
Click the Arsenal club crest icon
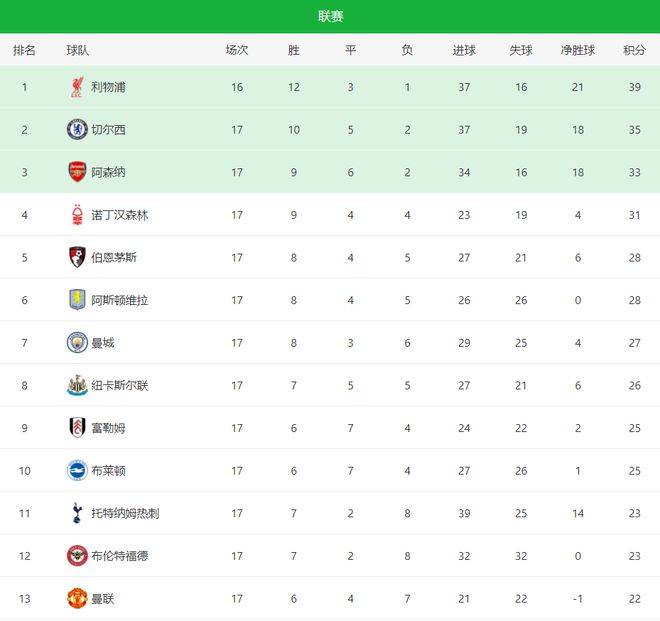click(x=77, y=172)
